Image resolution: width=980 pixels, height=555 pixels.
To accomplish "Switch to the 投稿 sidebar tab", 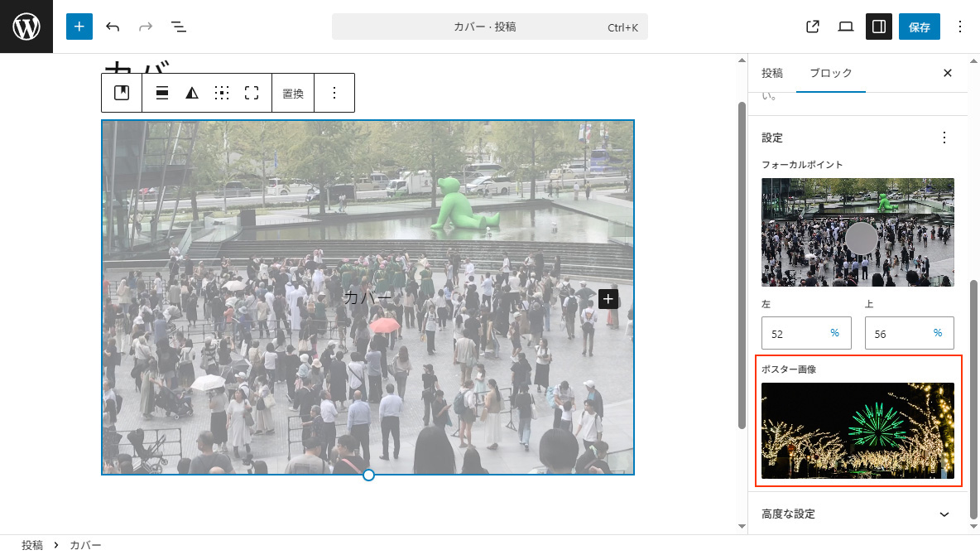I will coord(772,73).
